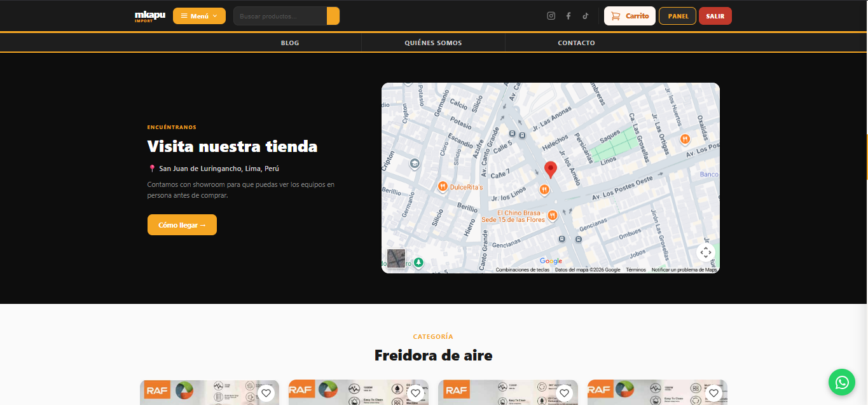The image size is (868, 405).
Task: Click Datos del mapa ©2026 Google text
Action: click(x=588, y=270)
